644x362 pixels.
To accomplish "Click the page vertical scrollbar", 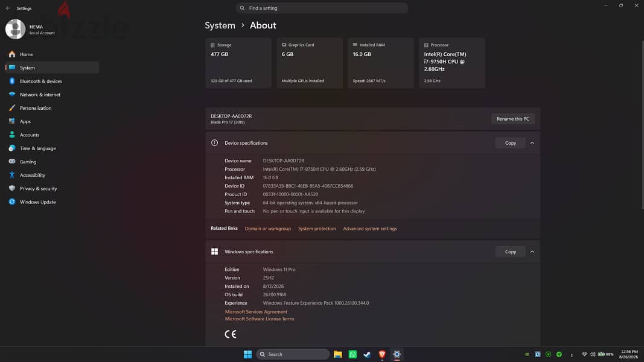I will tap(642, 125).
